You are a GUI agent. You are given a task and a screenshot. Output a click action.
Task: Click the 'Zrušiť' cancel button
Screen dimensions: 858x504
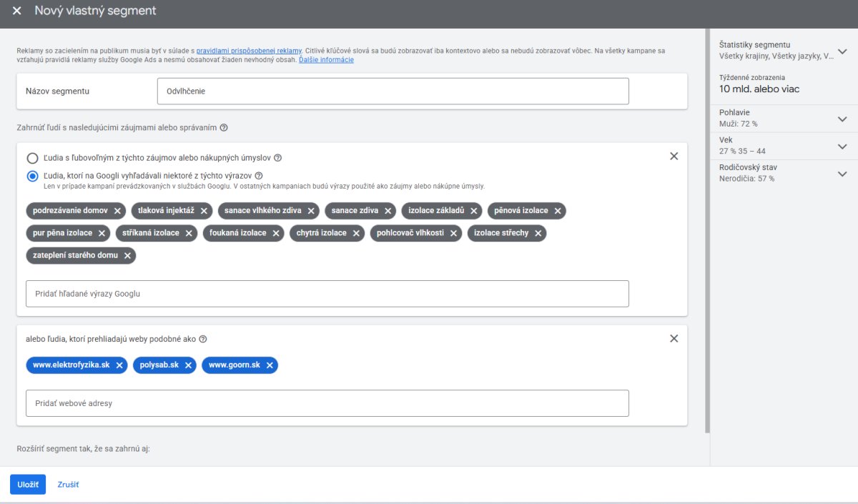[x=68, y=485]
